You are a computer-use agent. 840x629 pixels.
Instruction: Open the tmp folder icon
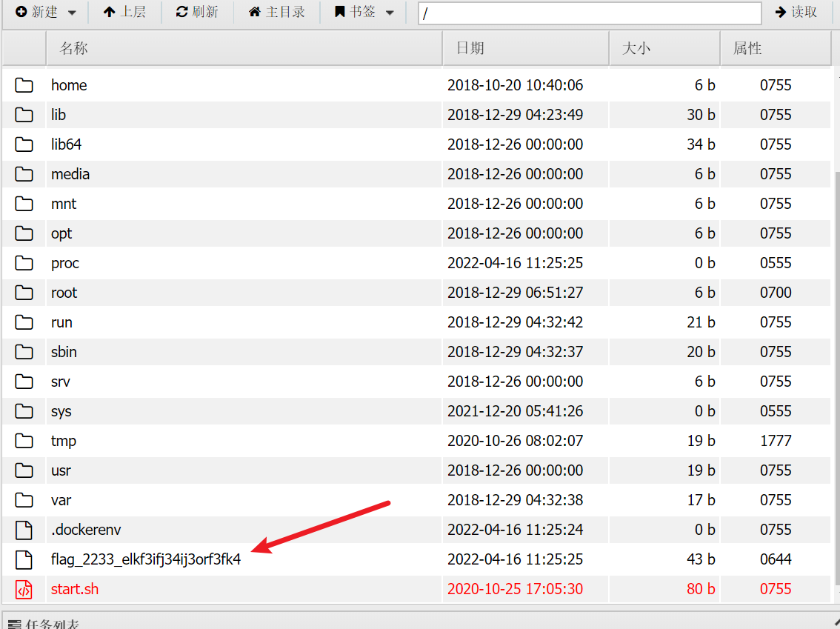coord(24,441)
